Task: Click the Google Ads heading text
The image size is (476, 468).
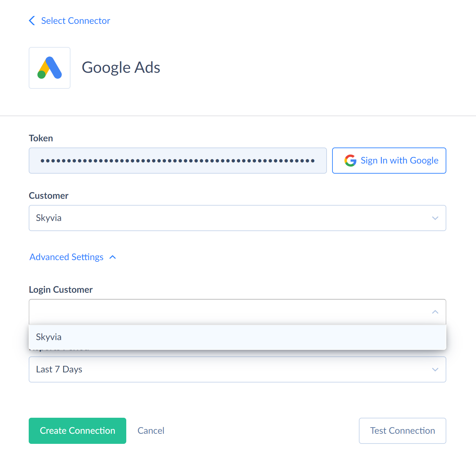Action: (x=121, y=68)
